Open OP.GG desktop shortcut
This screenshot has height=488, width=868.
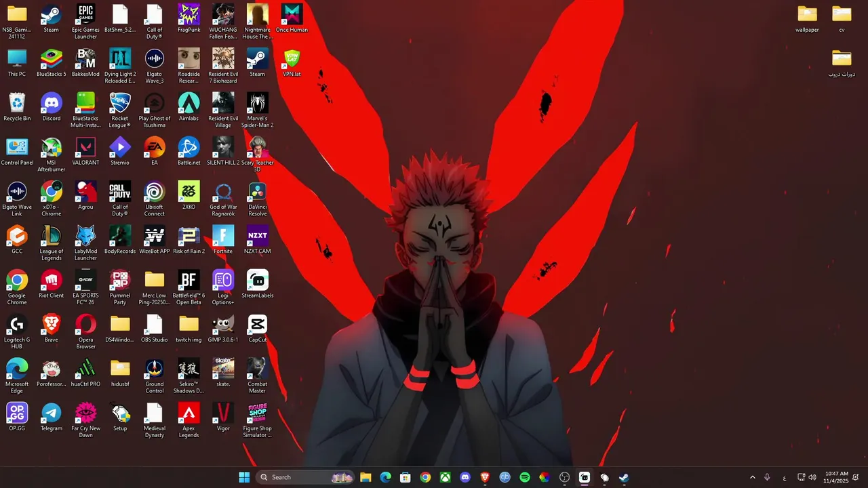tap(17, 417)
